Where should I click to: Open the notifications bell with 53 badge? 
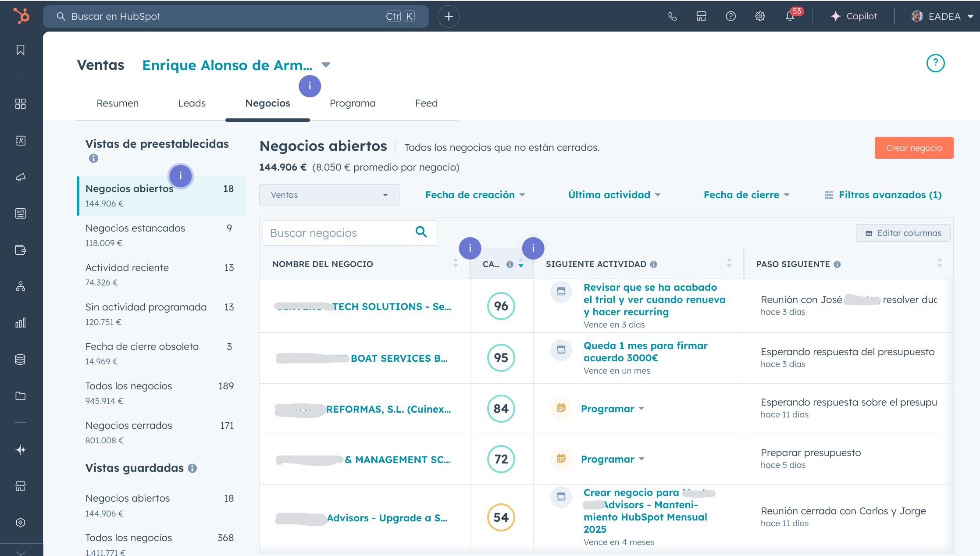pyautogui.click(x=790, y=16)
